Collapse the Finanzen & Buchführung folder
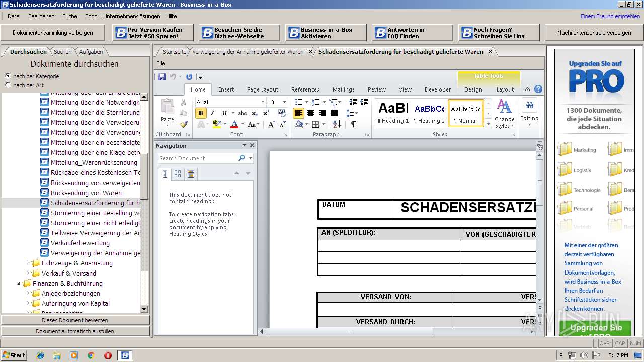 [19, 283]
